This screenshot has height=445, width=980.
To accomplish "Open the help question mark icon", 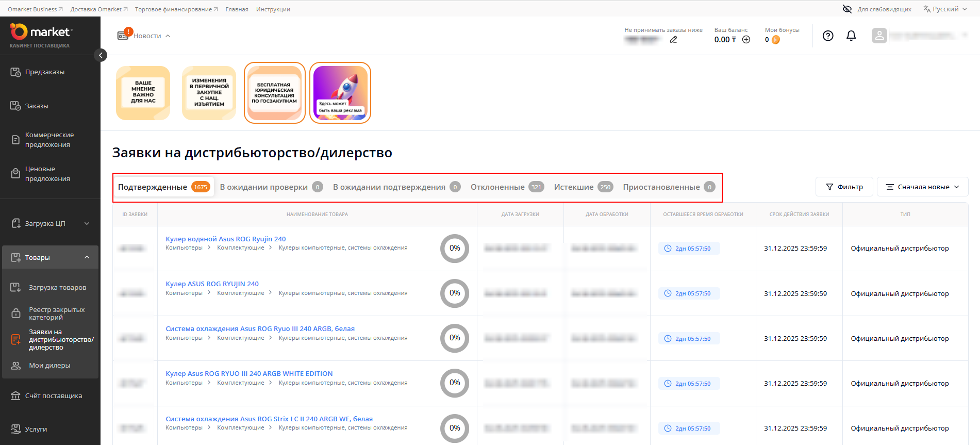I will coord(828,36).
